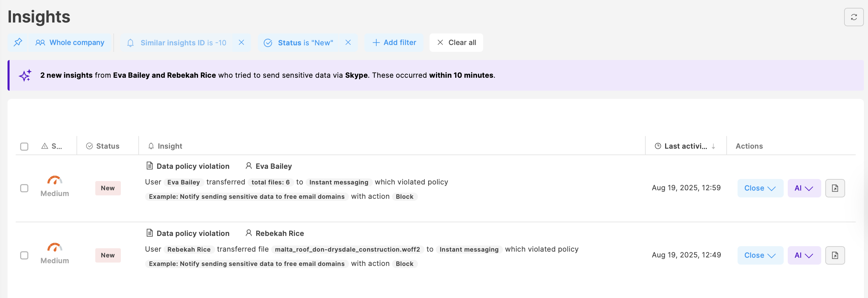Click the Add filter button

[x=394, y=43]
